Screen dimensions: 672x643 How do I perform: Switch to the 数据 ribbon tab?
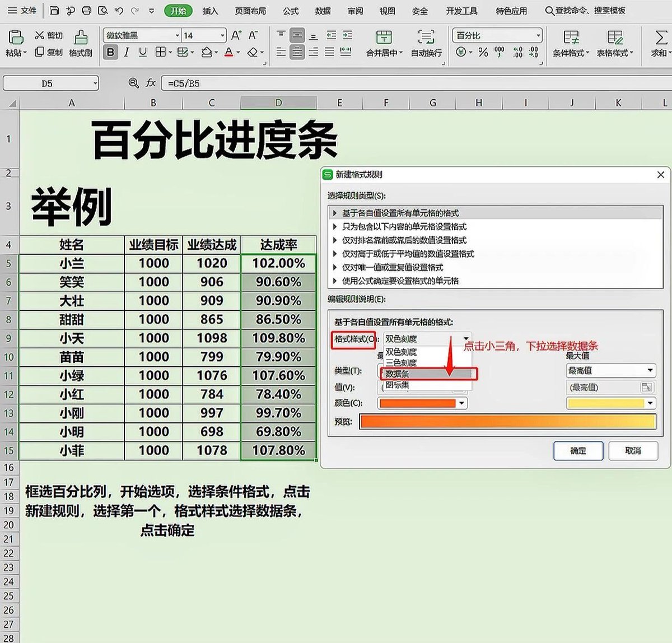(x=323, y=11)
